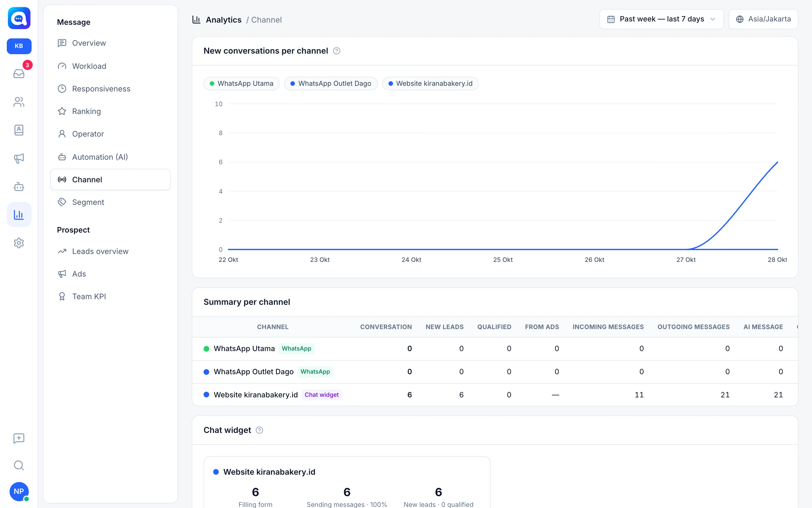Click the new message plus icon

pyautogui.click(x=19, y=438)
